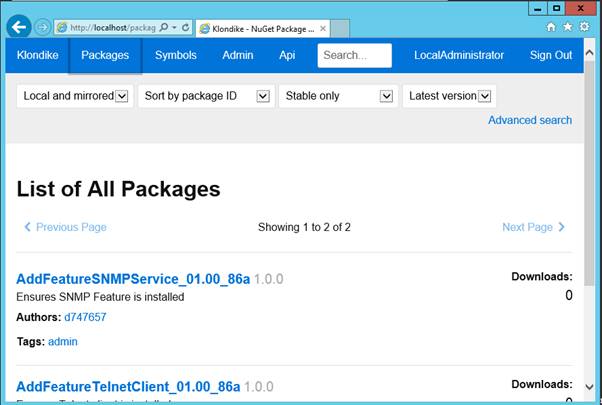Viewport: 602px width, 405px height.
Task: Refresh the page with the reload icon
Action: click(x=185, y=28)
